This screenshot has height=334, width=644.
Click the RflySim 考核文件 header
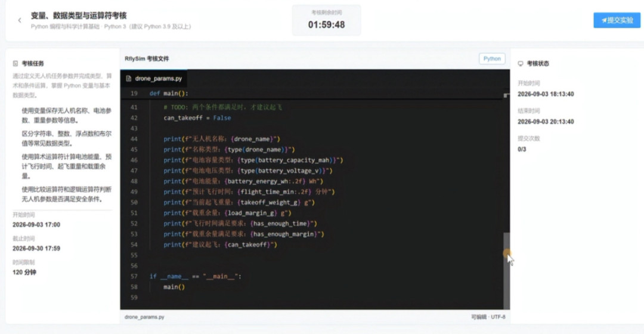click(x=147, y=58)
